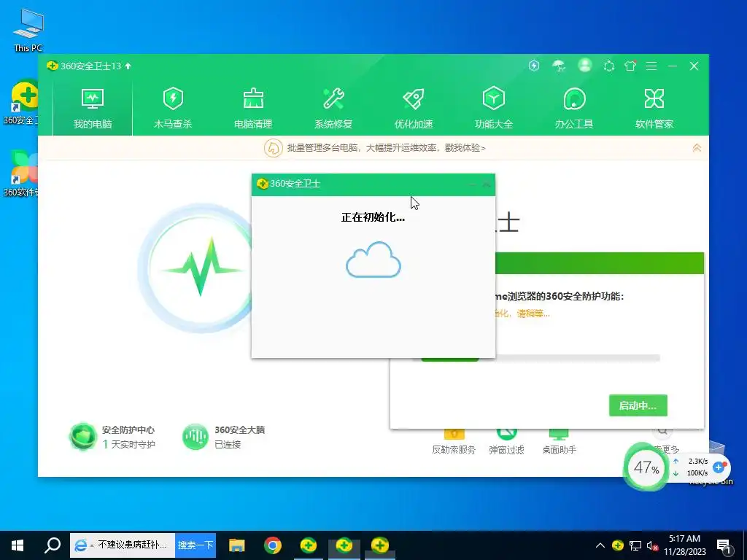This screenshot has width=747, height=560.
Task: Click the muted volume tray icon
Action: pyautogui.click(x=653, y=545)
